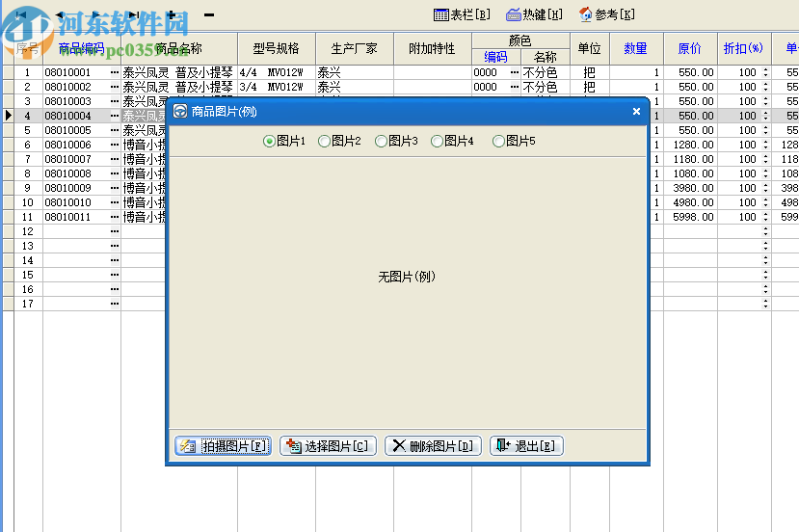Click the color 名称 sub-header
The width and height of the screenshot is (799, 532).
(546, 57)
